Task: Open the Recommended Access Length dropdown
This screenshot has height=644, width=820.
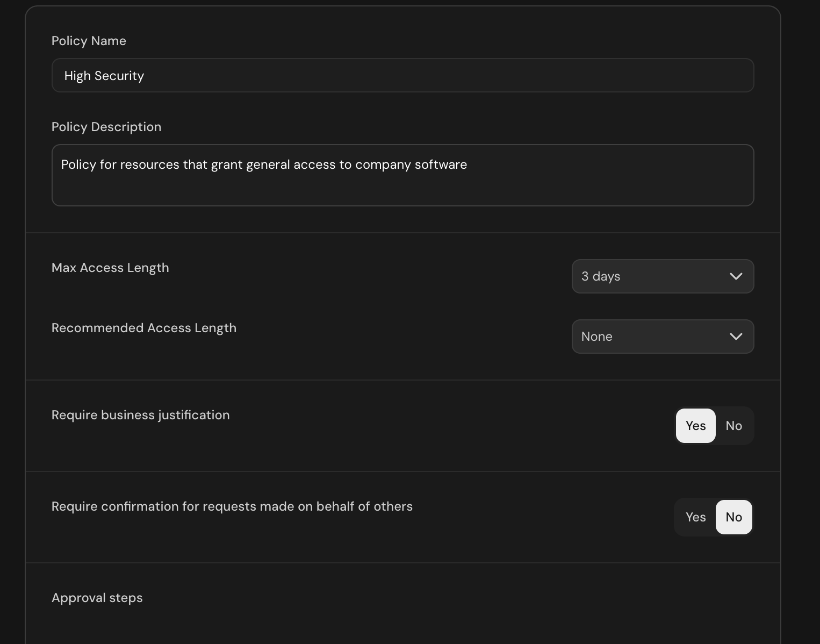Action: [663, 337]
